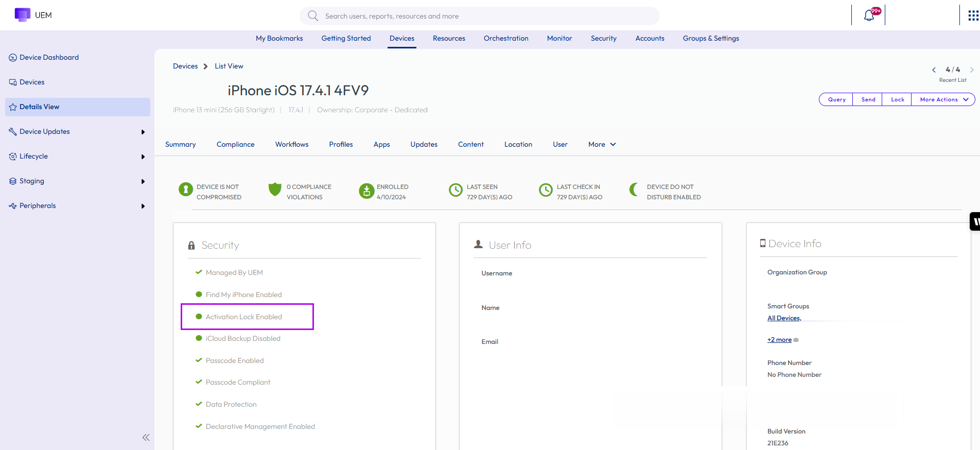The image size is (980, 450).
Task: Switch to the Workflows tab
Action: point(292,145)
